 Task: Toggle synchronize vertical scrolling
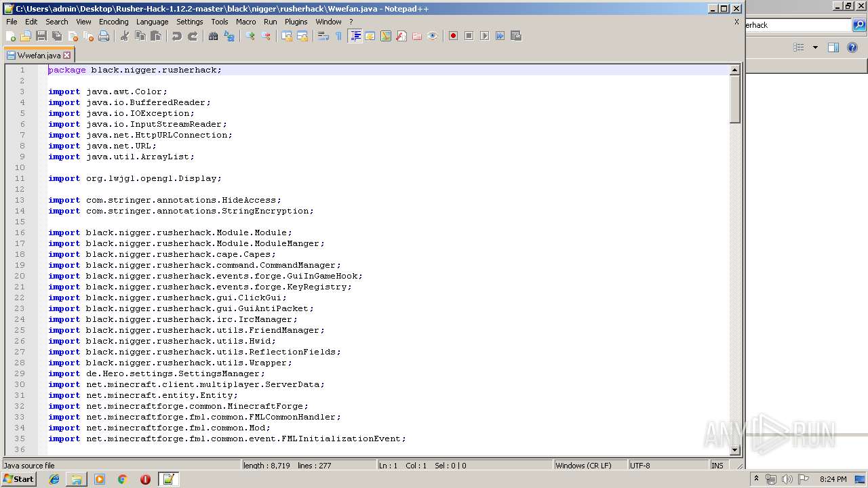point(287,36)
